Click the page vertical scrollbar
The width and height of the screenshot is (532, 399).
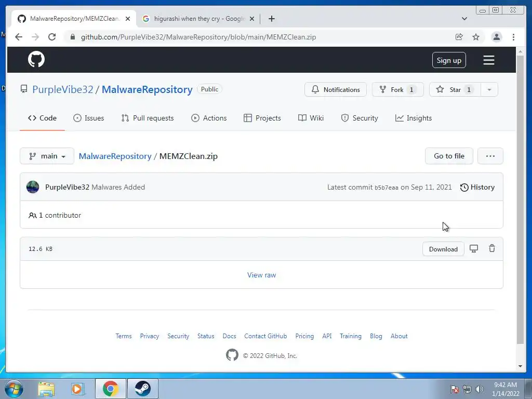point(520,199)
